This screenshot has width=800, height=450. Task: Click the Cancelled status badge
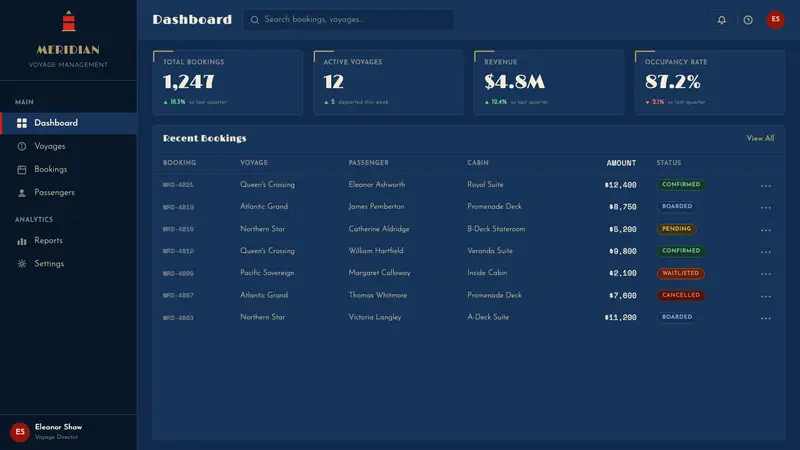point(681,295)
